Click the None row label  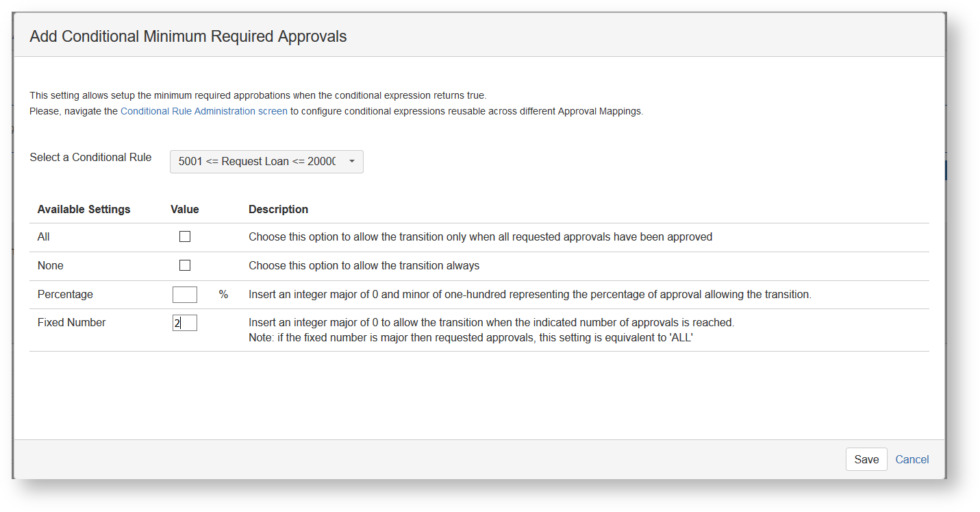tap(51, 265)
